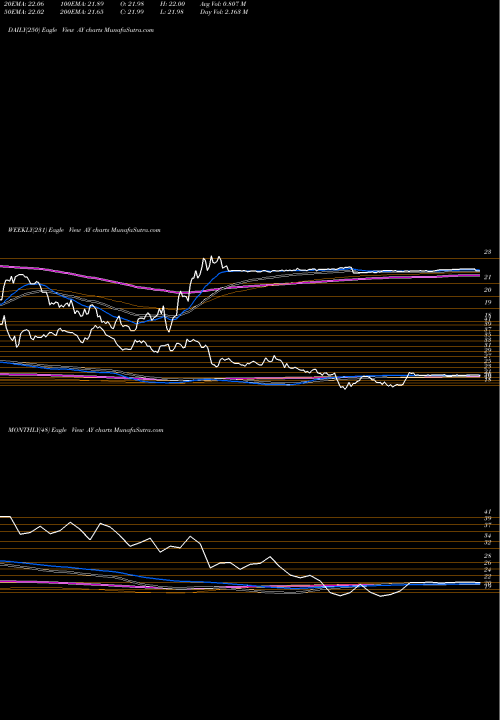Image resolution: width=500 pixels, height=720 pixels.
Task: Click the monthly axis label 24
Action: tap(487, 569)
